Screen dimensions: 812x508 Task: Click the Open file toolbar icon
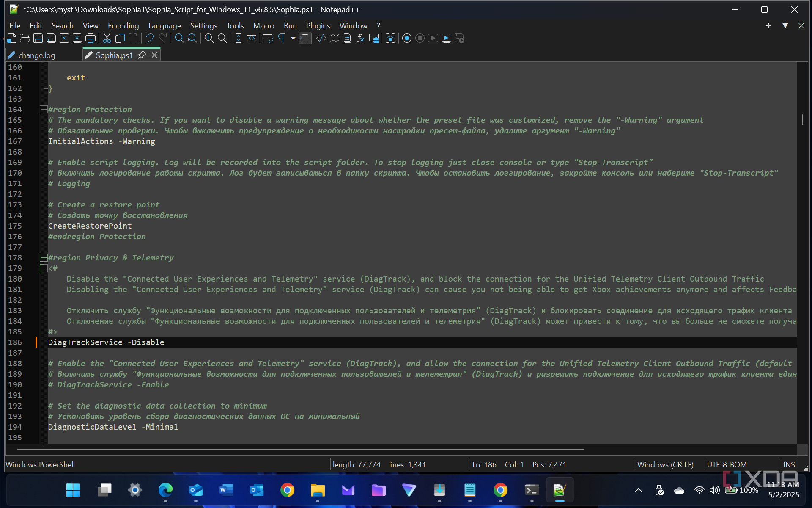[25, 39]
